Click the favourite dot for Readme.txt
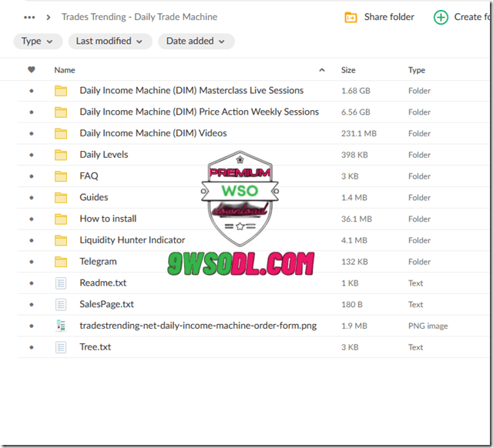This screenshot has height=448, width=493. (x=32, y=283)
